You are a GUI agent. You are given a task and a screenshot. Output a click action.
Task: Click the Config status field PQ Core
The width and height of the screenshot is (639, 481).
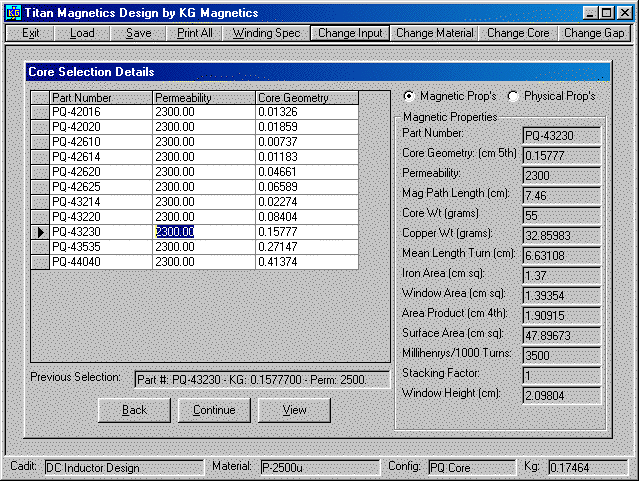point(472,468)
